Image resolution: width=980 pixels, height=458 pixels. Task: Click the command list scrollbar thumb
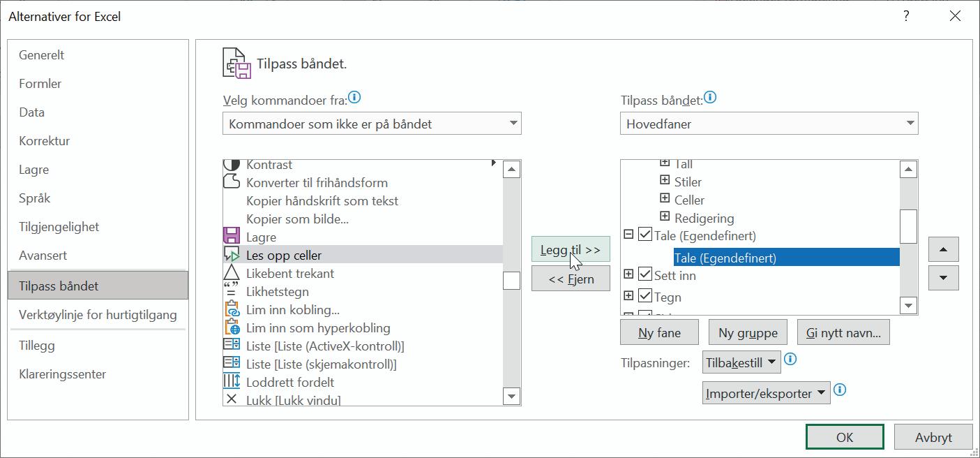[512, 281]
